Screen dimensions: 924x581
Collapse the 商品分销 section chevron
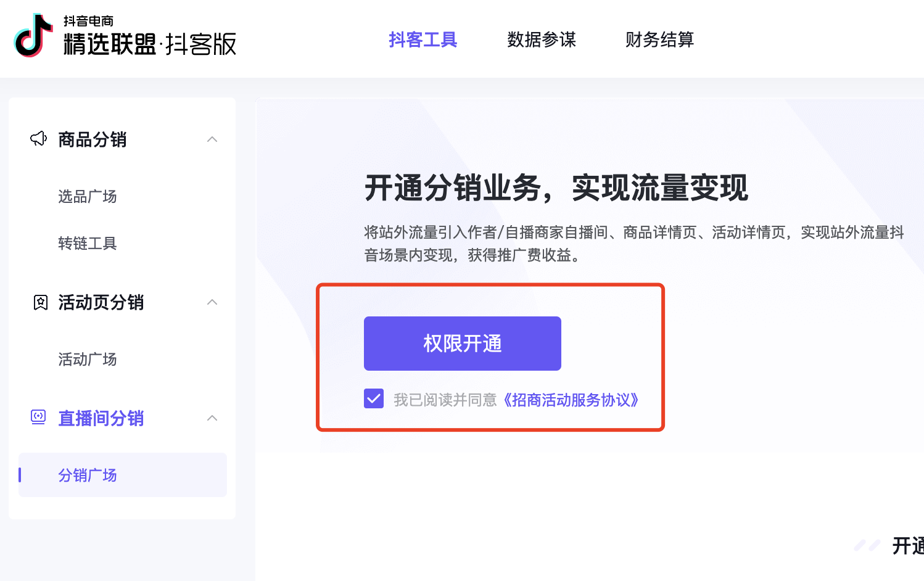coord(212,139)
